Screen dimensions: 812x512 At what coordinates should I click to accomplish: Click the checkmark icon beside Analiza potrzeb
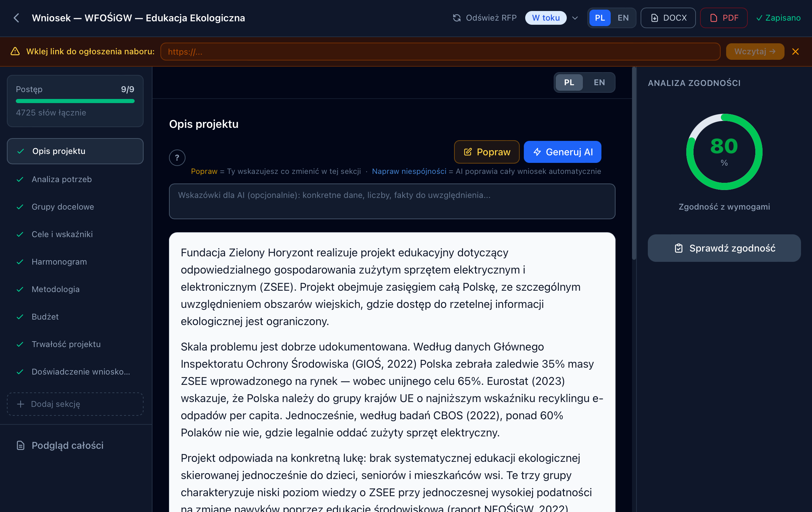click(20, 179)
